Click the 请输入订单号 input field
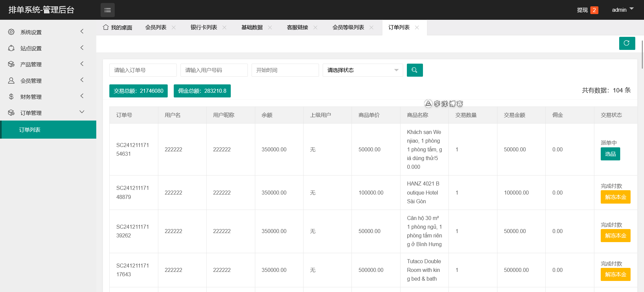This screenshot has width=644, height=292. pyautogui.click(x=143, y=70)
